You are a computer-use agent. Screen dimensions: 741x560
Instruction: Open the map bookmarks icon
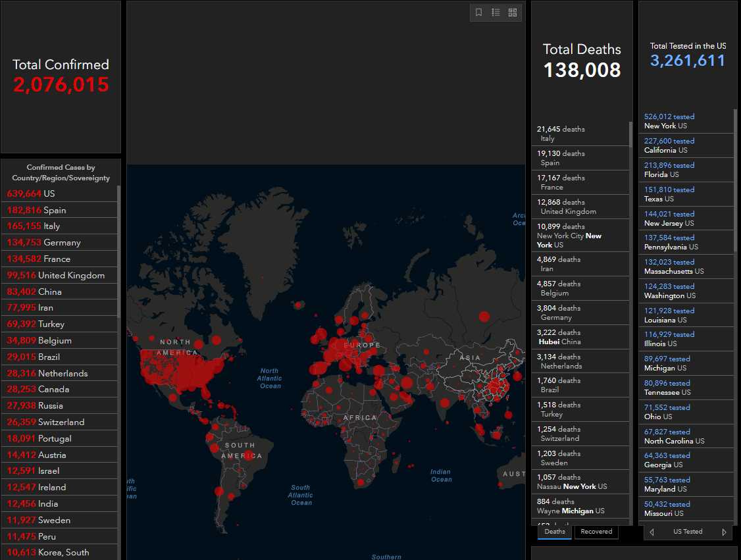pos(479,13)
